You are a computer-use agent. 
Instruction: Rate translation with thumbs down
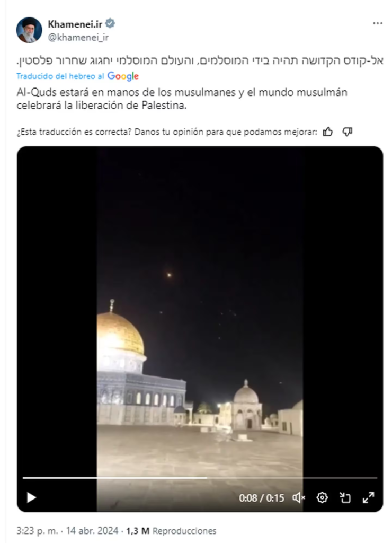348,132
